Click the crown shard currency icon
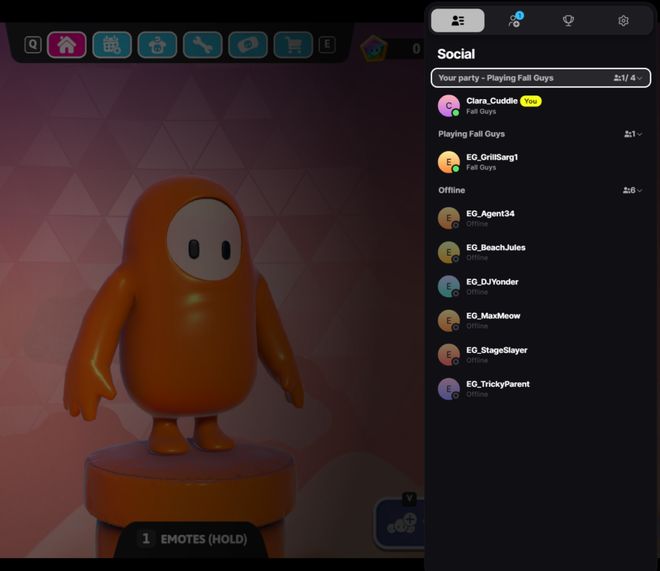This screenshot has width=660, height=571. (x=373, y=48)
